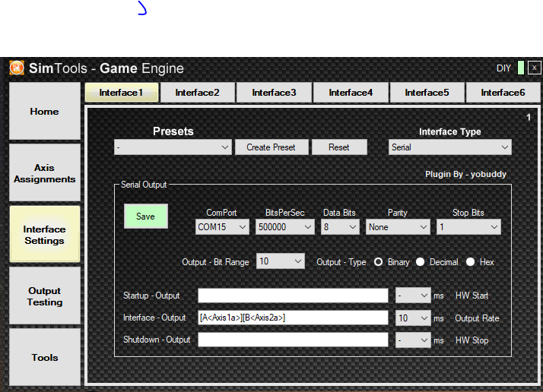Switch to the Interface5 tab
Image resolution: width=543 pixels, height=392 pixels.
(x=427, y=93)
